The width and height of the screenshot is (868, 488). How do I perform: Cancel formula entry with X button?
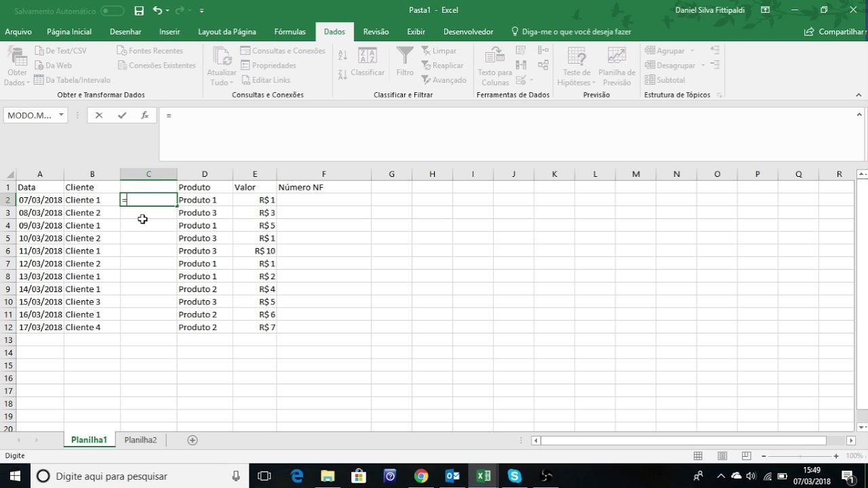click(99, 115)
